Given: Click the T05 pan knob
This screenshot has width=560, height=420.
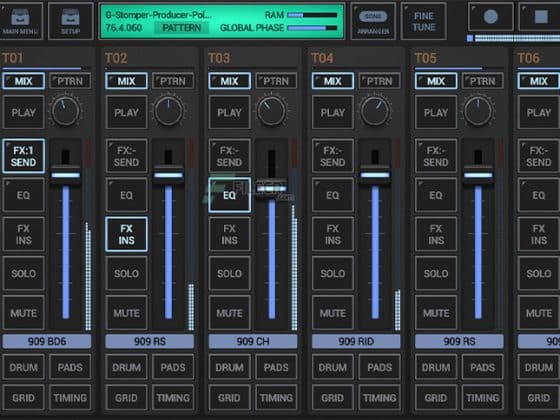Looking at the screenshot, I should [478, 111].
